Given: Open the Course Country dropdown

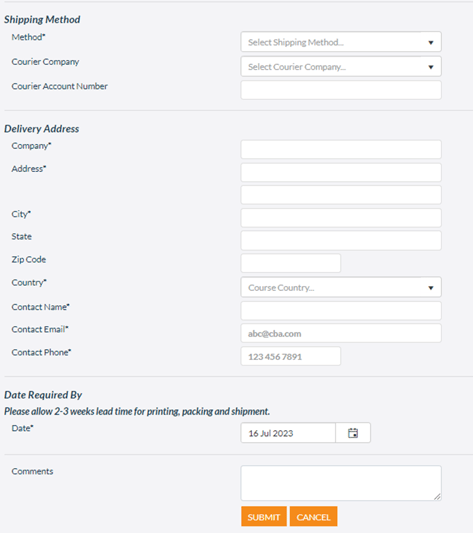Looking at the screenshot, I should pyautogui.click(x=341, y=287).
